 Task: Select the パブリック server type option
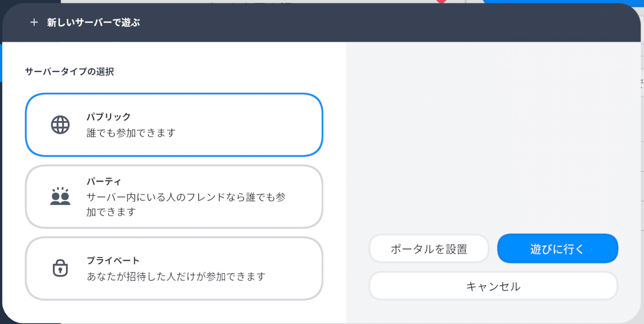(x=174, y=124)
